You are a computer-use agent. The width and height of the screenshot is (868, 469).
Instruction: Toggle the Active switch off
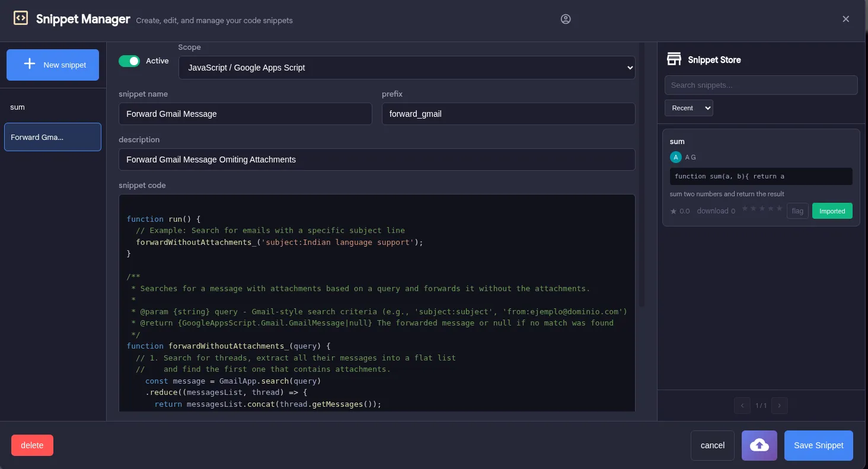129,61
